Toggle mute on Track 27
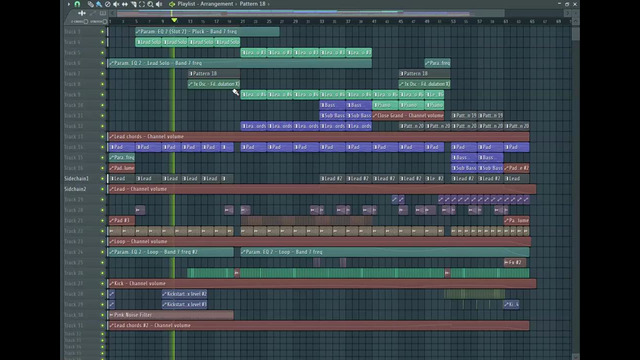This screenshot has height=360, width=640. coord(102,283)
